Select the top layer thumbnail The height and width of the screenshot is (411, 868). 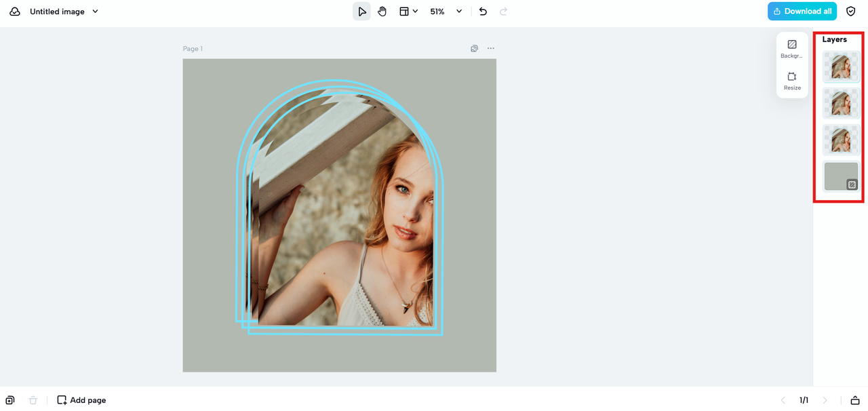click(x=842, y=66)
